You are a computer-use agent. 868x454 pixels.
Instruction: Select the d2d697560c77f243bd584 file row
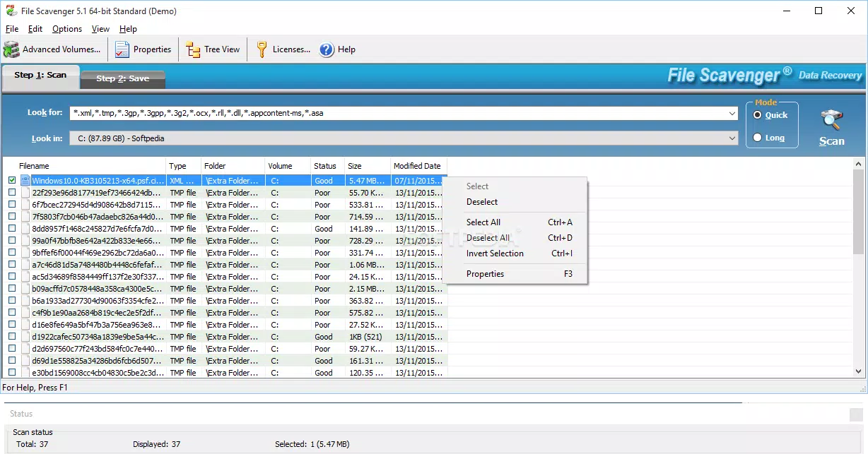click(225, 349)
